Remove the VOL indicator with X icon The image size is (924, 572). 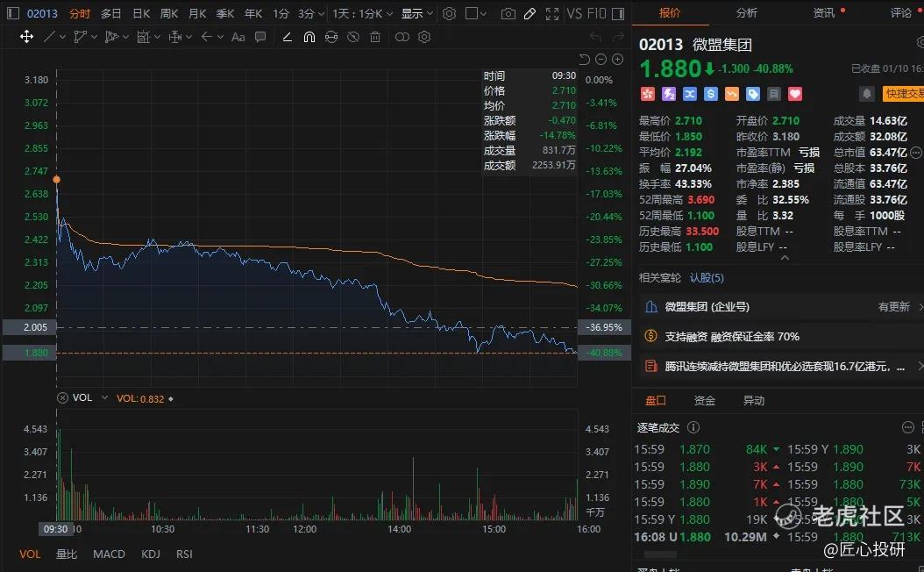click(x=62, y=398)
